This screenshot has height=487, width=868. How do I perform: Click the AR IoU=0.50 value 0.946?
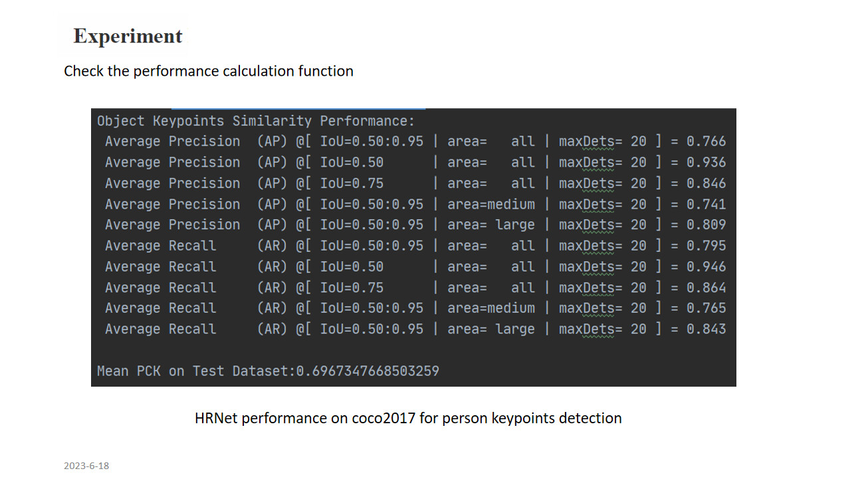point(706,266)
